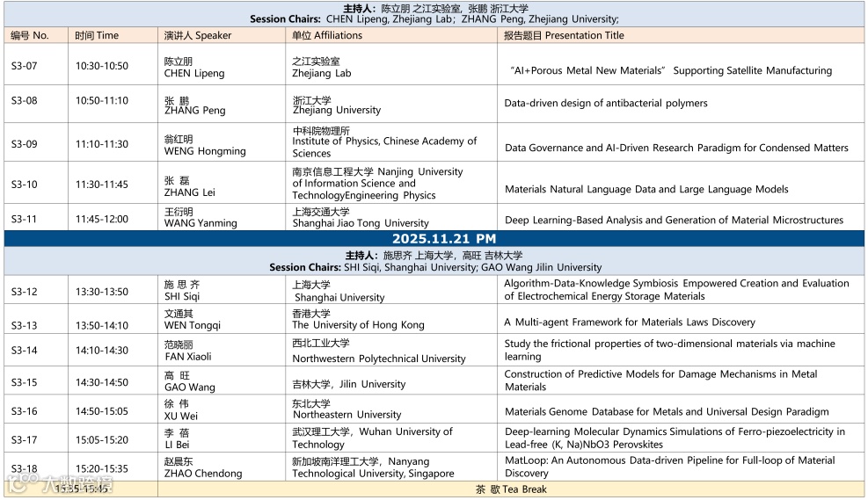The width and height of the screenshot is (868, 500).
Task: Select afternoon Session Chairs line with SHI Siqi
Action: [435, 268]
